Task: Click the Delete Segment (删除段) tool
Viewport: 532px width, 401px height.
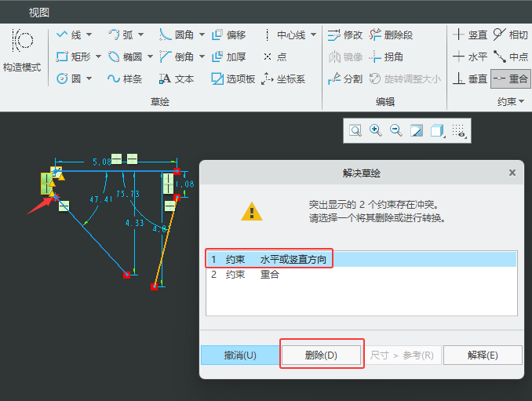Action: (391, 35)
